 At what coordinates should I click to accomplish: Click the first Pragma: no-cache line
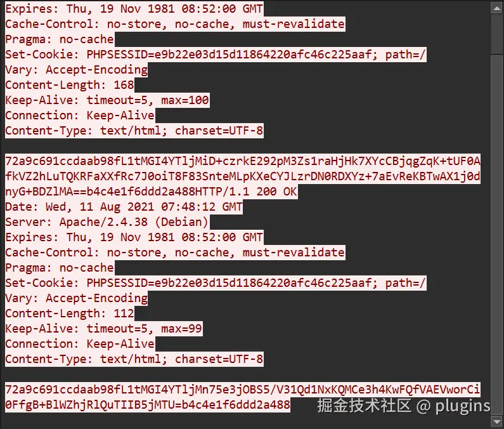[x=60, y=39]
